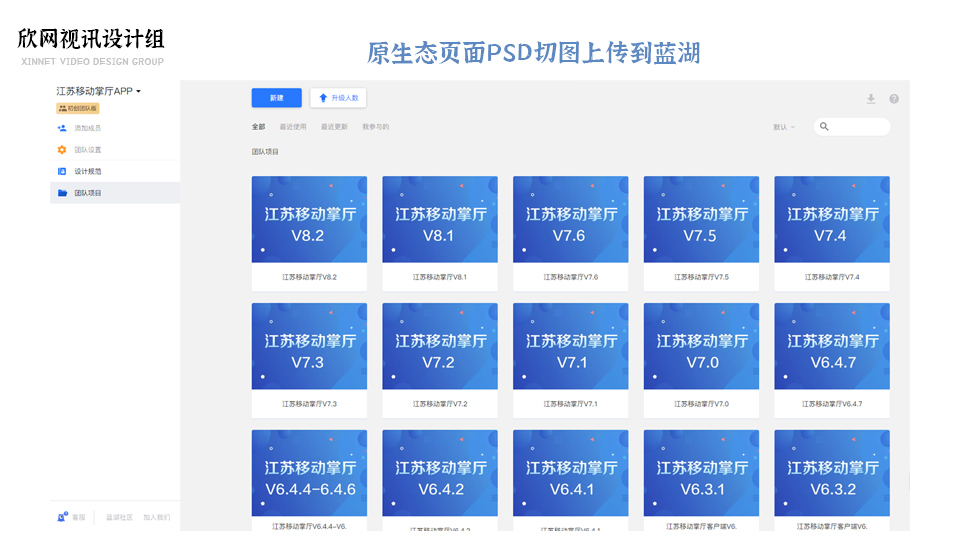
Task: Click the caption 江苏移动掌厅V7.5 below the card
Action: 701,277
